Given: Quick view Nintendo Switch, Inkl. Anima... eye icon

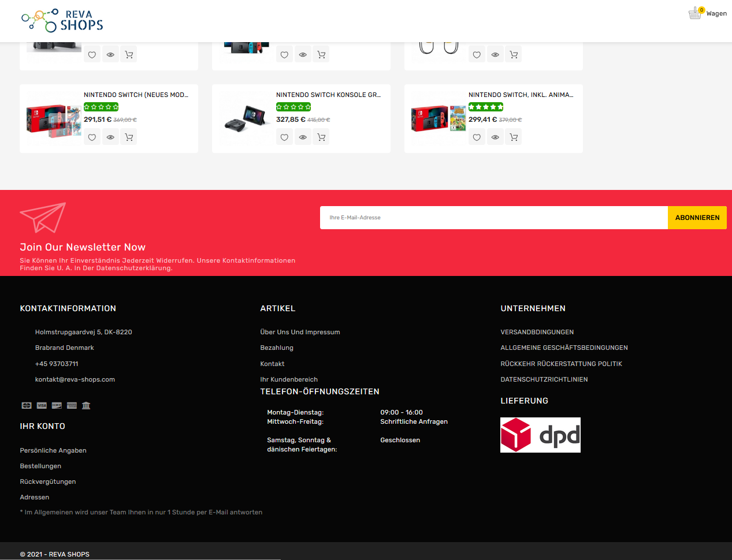Looking at the screenshot, I should coord(495,137).
